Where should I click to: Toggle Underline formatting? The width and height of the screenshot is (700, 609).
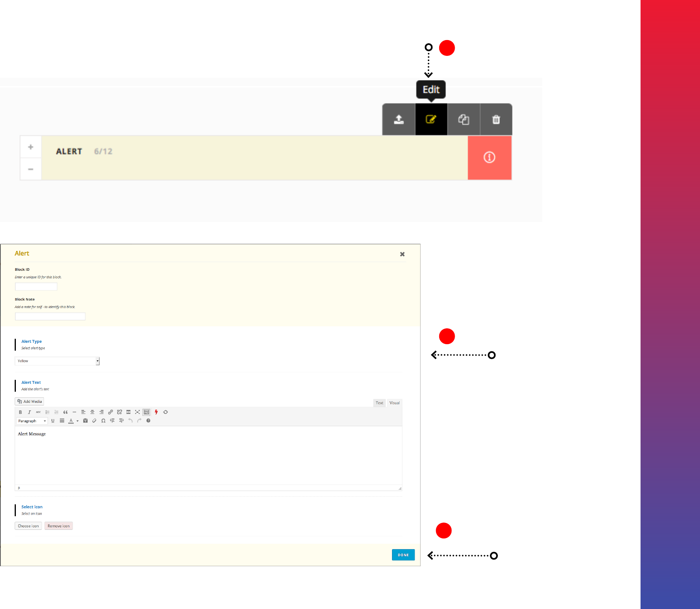click(x=53, y=421)
